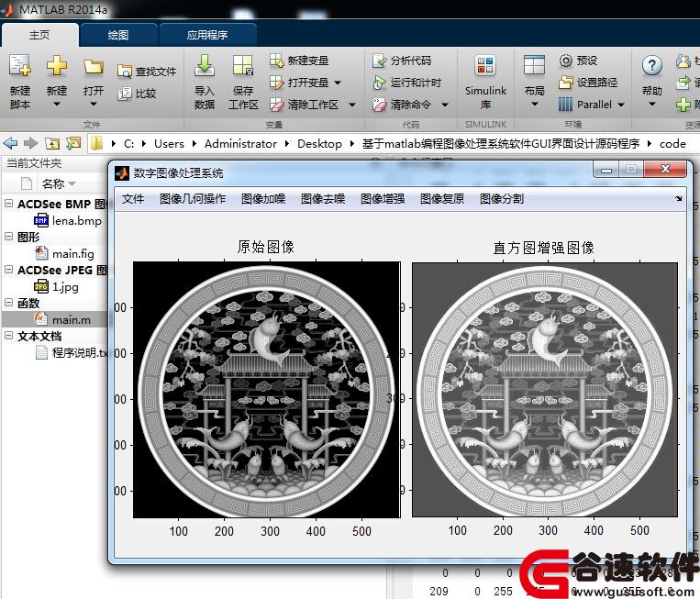Open the 图像去噪 menu
Screen dimensions: 700x599
323,199
